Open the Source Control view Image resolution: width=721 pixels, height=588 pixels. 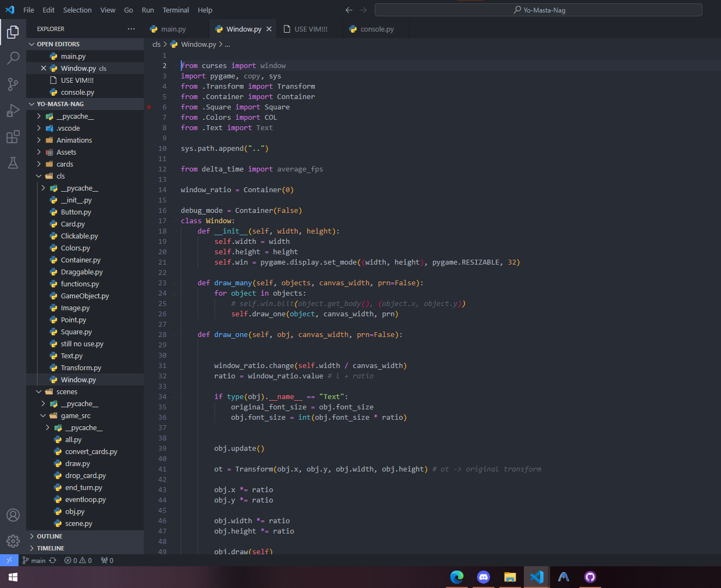point(13,84)
